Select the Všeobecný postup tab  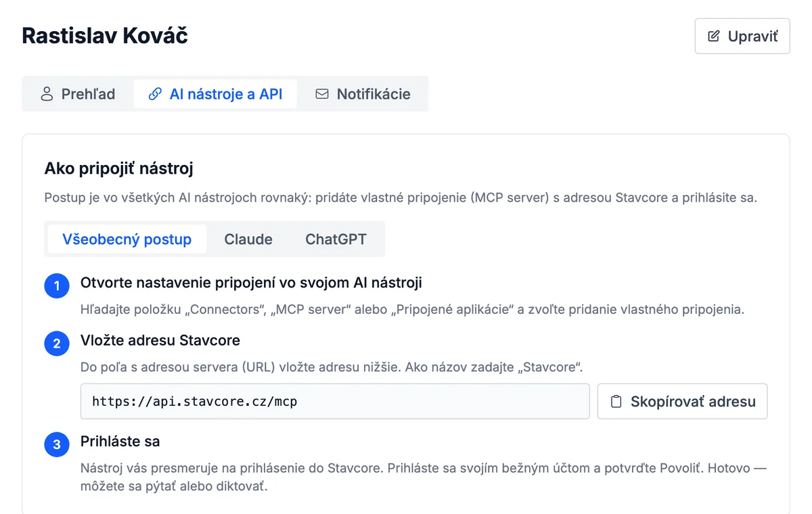pyautogui.click(x=127, y=239)
